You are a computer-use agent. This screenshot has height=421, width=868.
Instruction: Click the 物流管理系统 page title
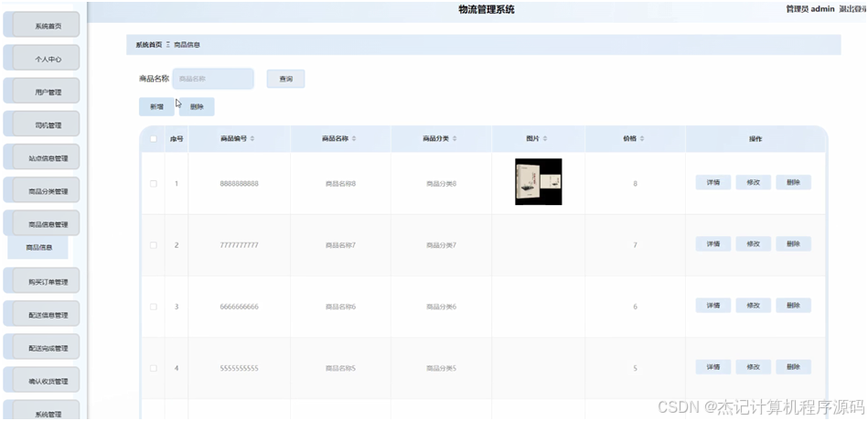[487, 9]
